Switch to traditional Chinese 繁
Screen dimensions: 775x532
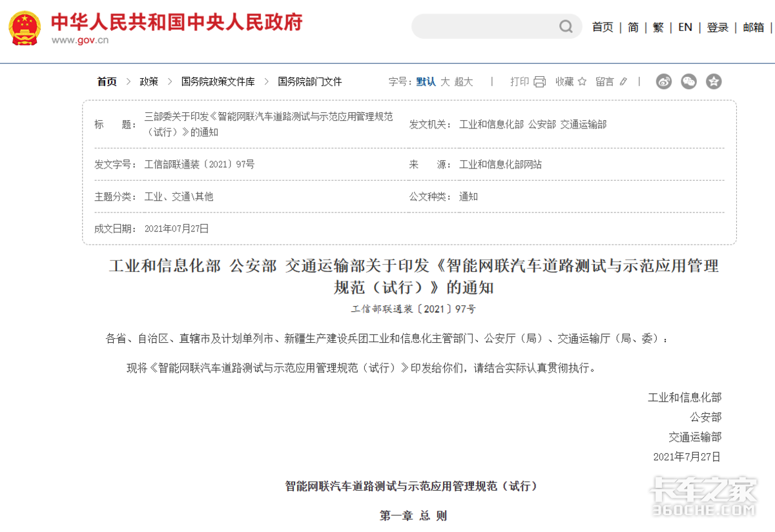pos(658,27)
